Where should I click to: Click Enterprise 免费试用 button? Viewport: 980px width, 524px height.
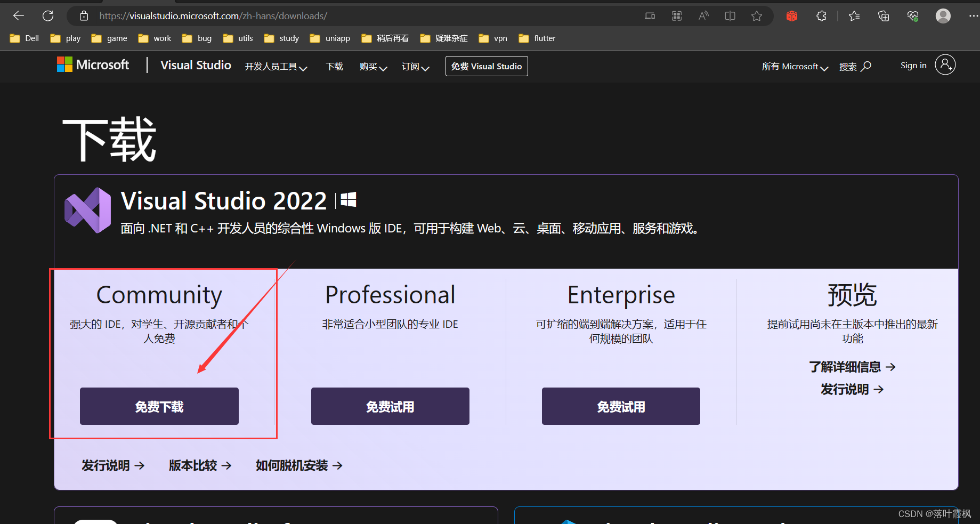[621, 406]
